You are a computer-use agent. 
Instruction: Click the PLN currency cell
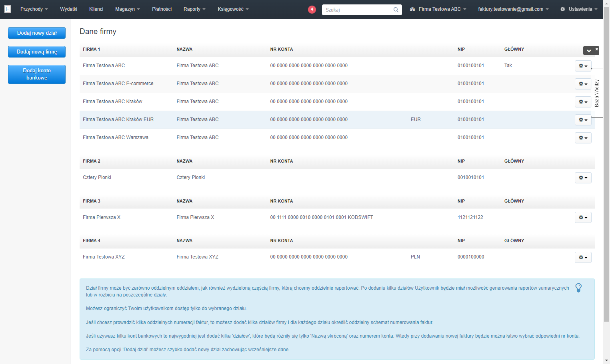tap(415, 257)
